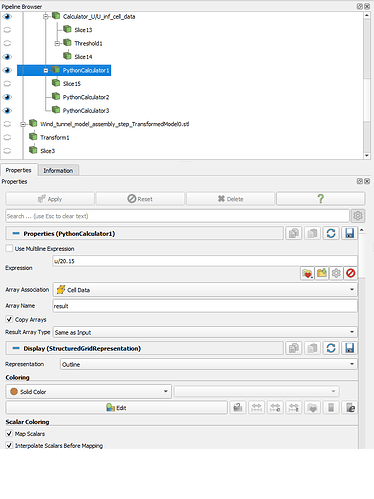Show the Wind_tunnel_model stl using its eye toggle
Image resolution: width=374 pixels, height=499 pixels.
pyautogui.click(x=7, y=124)
